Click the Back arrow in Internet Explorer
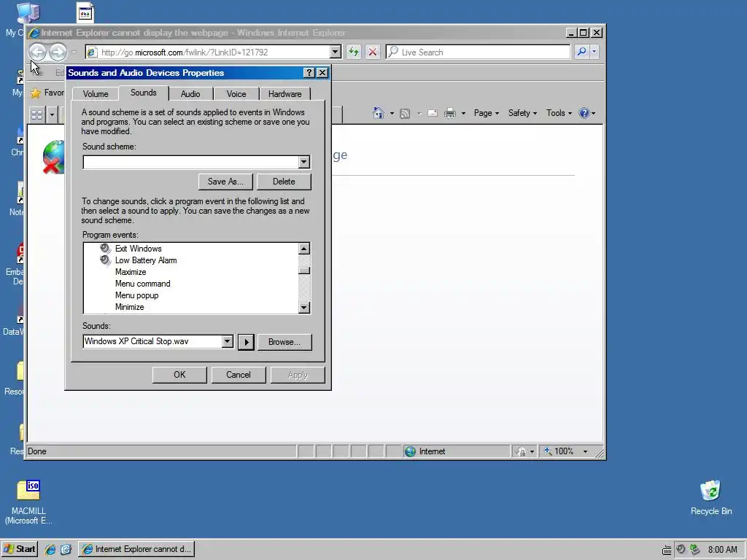Screen dimensions: 747x560 [x=38, y=52]
